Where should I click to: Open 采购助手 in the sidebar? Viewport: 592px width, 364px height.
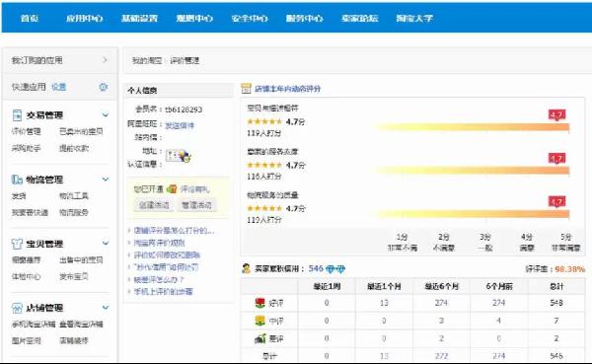point(26,148)
